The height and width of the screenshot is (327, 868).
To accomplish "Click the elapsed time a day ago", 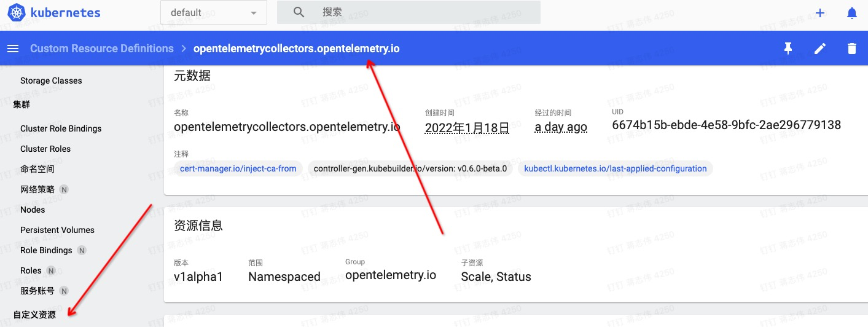I will coord(561,127).
